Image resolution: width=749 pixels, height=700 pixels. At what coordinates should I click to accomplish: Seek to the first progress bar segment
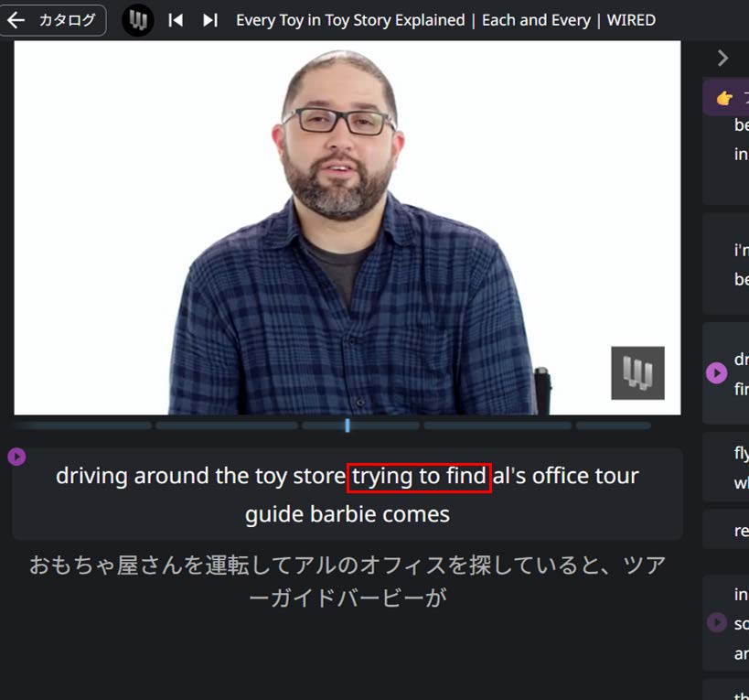click(x=83, y=425)
